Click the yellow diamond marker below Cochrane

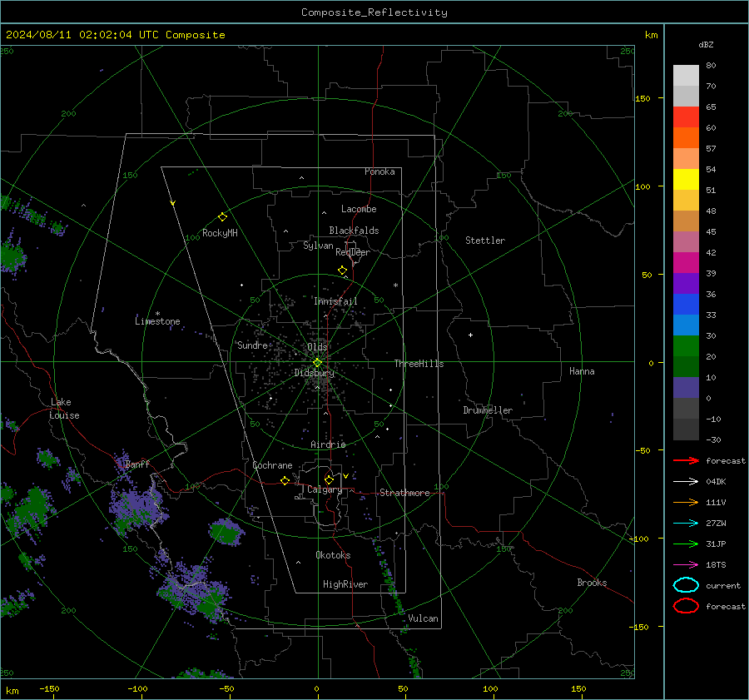[x=285, y=480]
